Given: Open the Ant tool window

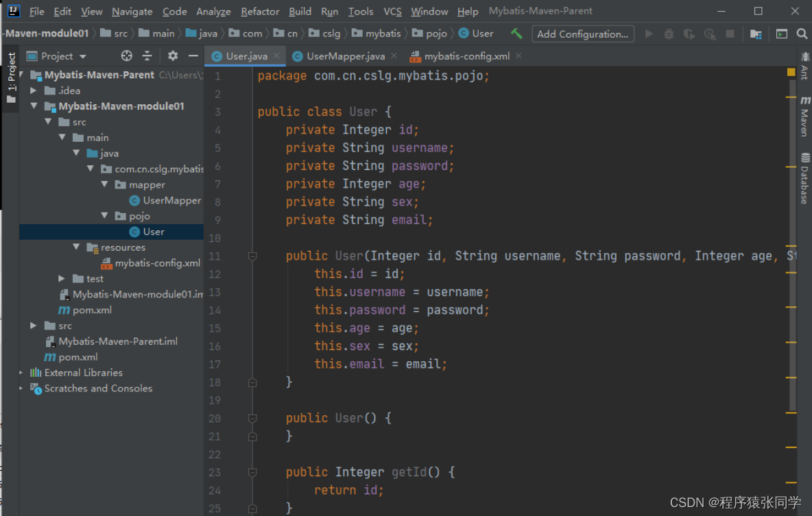Looking at the screenshot, I should pos(804,66).
